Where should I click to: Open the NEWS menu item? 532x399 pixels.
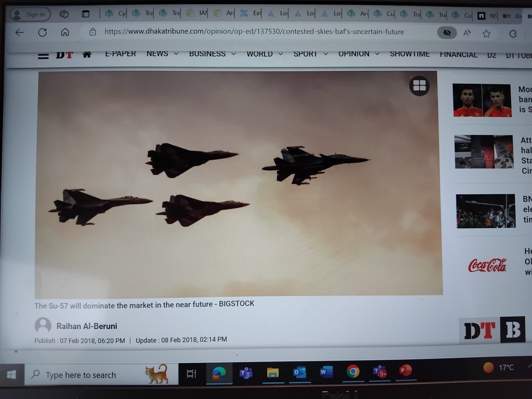(157, 54)
